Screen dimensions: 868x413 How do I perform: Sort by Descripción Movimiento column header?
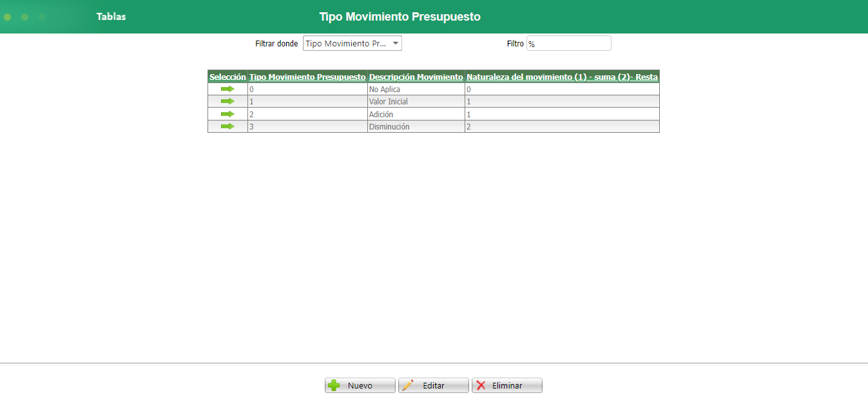(416, 77)
